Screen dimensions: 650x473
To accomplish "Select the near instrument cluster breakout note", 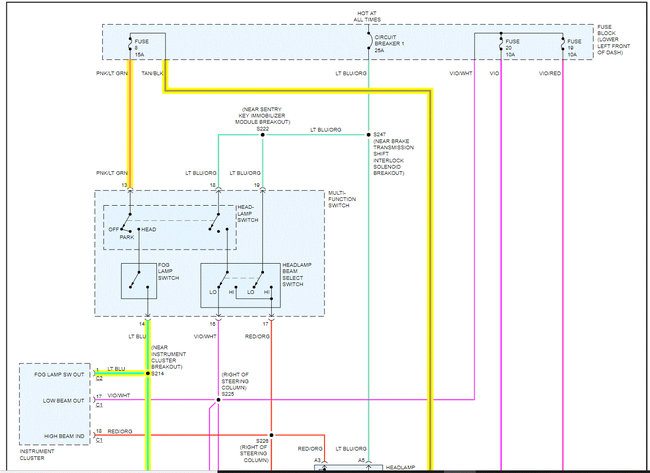I will tap(168, 357).
